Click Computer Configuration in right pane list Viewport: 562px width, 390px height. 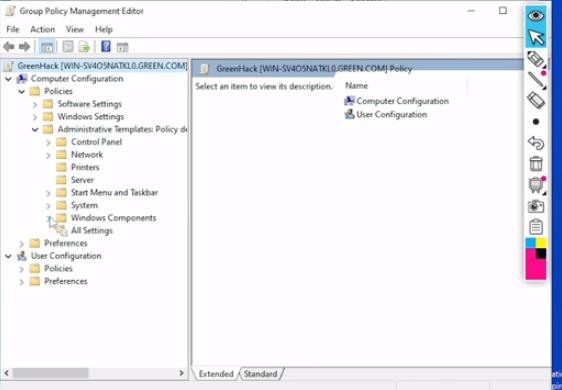[x=396, y=101]
